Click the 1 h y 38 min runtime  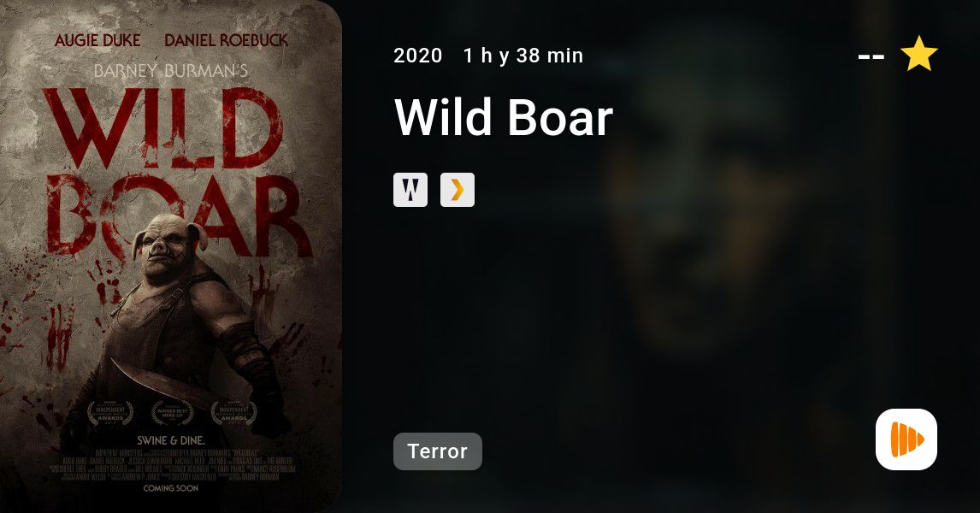point(523,56)
